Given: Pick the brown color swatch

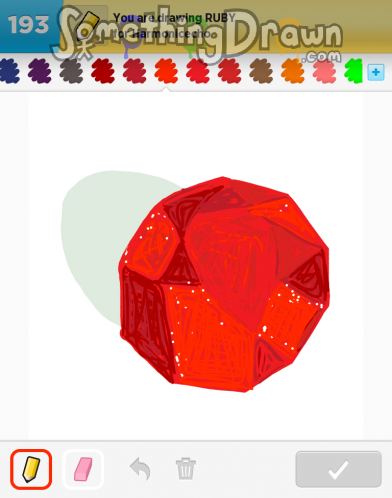Looking at the screenshot, I should [261, 71].
